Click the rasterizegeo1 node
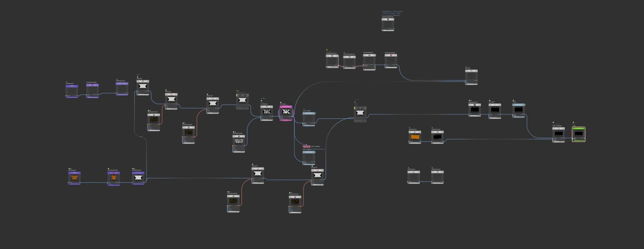This screenshot has height=249, width=644. (369, 61)
